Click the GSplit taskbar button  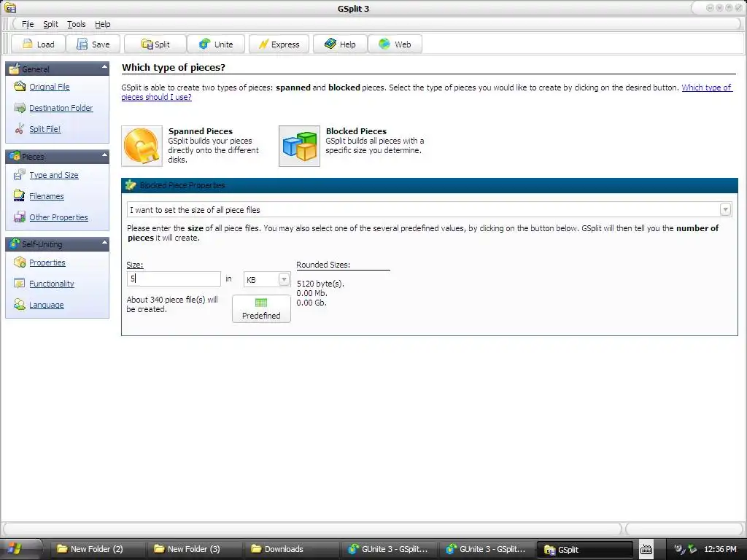point(585,550)
